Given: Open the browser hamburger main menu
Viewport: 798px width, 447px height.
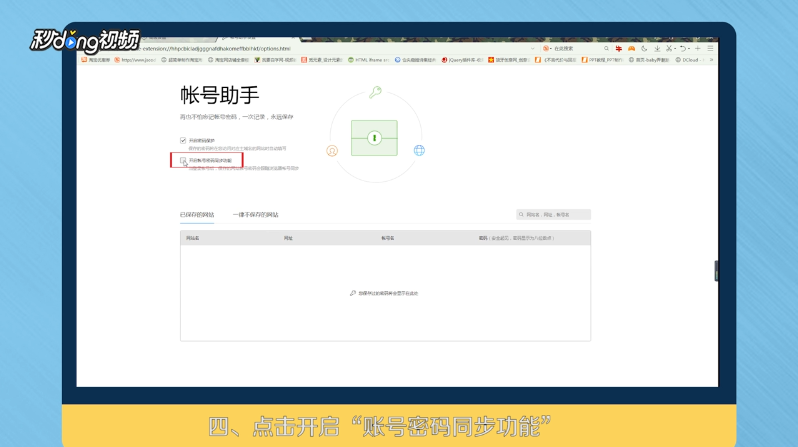Looking at the screenshot, I should pos(710,49).
